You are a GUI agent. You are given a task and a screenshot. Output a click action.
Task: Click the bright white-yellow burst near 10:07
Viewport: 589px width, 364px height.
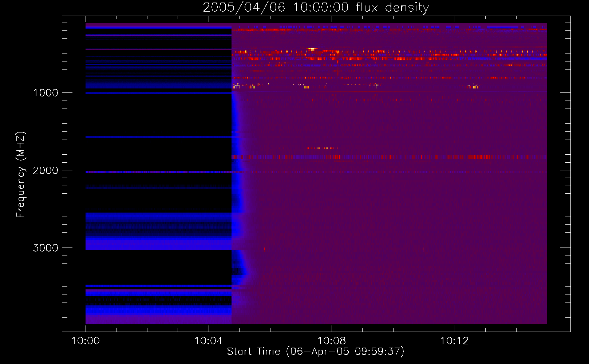tap(312, 48)
